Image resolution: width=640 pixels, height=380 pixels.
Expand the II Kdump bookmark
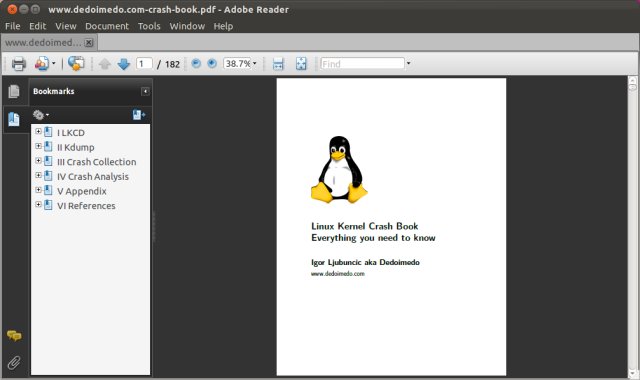38,146
